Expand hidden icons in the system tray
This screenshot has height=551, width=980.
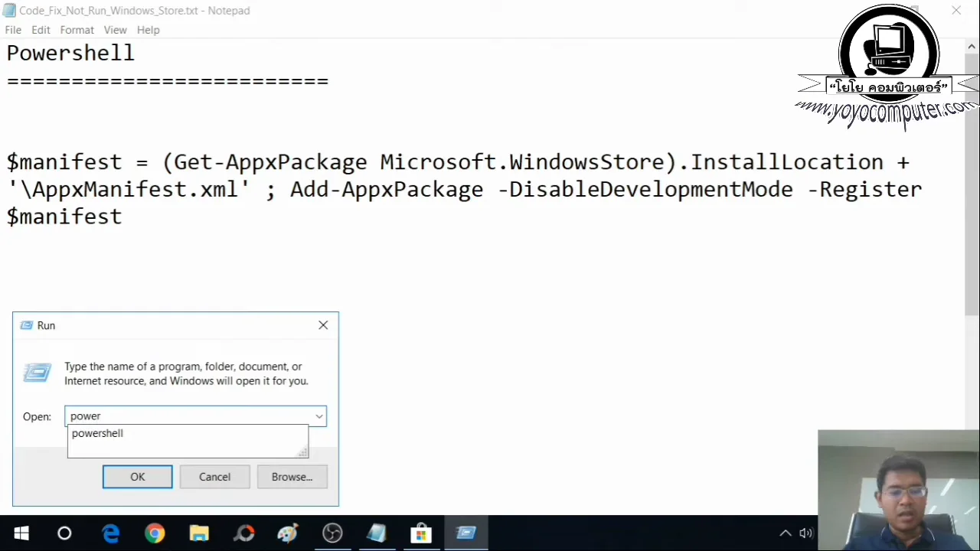coord(786,533)
